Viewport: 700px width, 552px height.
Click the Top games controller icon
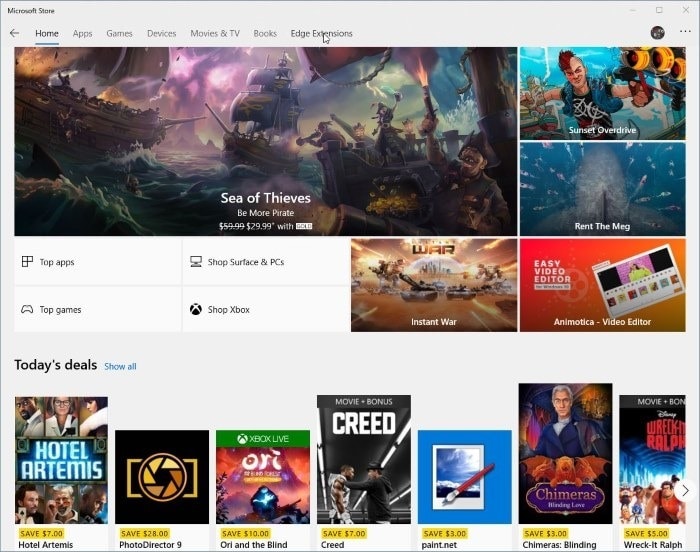pos(27,309)
